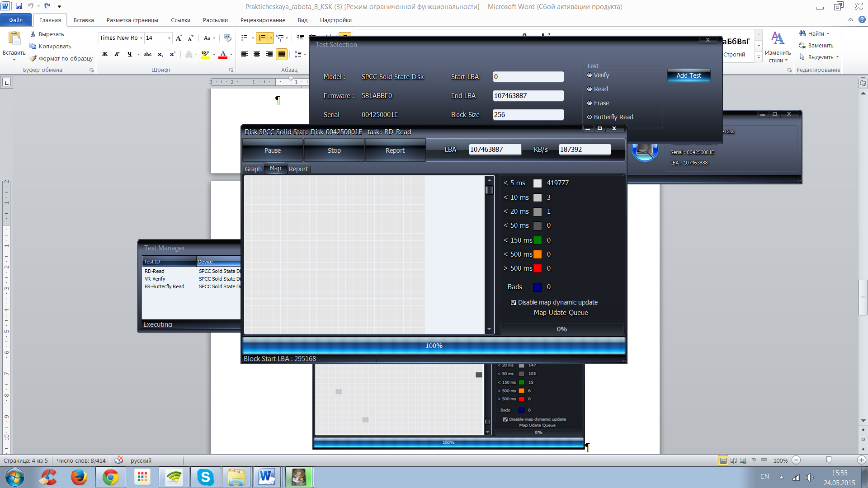The width and height of the screenshot is (868, 488).
Task: Open Firefox from the taskbar
Action: click(79, 477)
